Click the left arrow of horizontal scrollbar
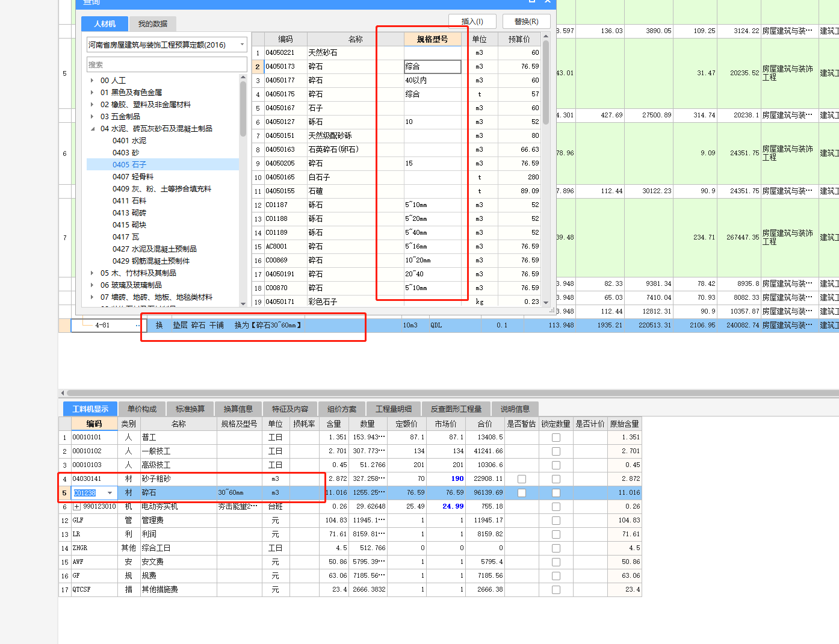This screenshot has height=644, width=839. 63,393
